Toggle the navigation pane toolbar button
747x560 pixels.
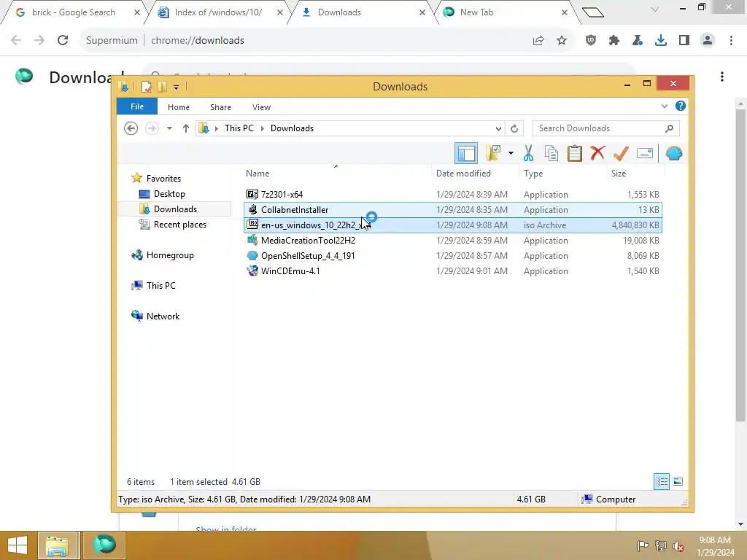[x=465, y=153]
